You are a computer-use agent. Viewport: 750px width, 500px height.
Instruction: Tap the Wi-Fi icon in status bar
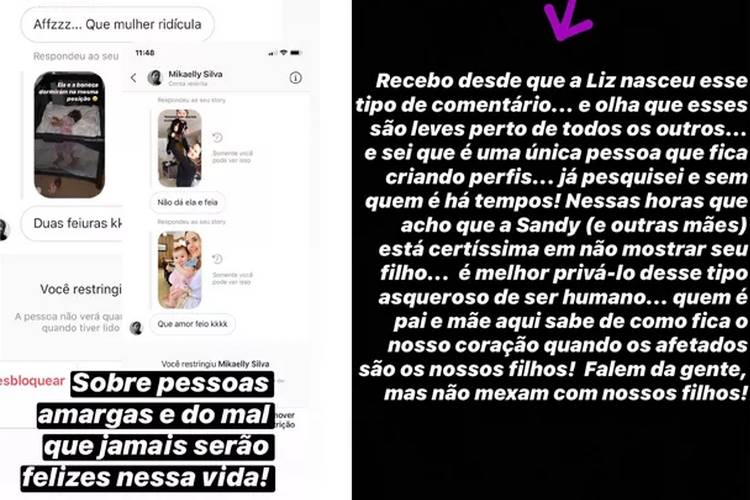pos(284,53)
